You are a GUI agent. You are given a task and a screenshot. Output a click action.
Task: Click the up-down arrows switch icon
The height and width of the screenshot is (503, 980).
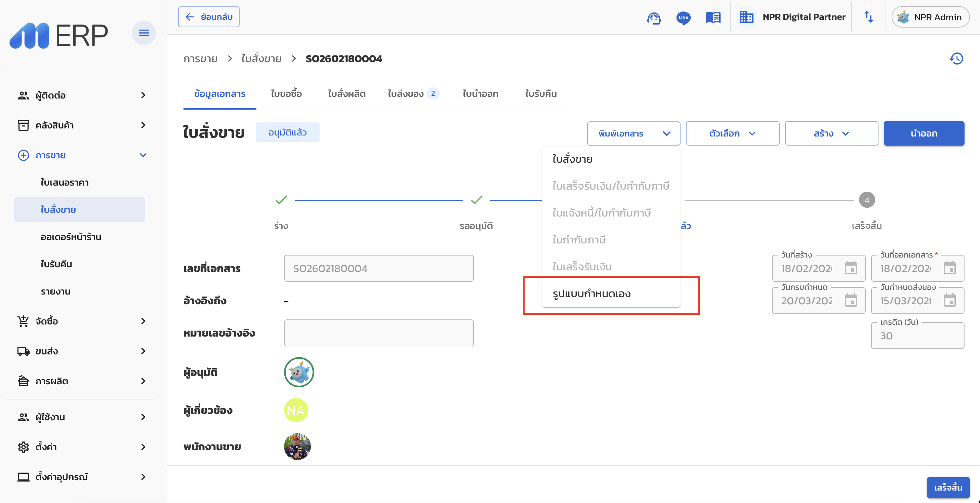coord(868,17)
